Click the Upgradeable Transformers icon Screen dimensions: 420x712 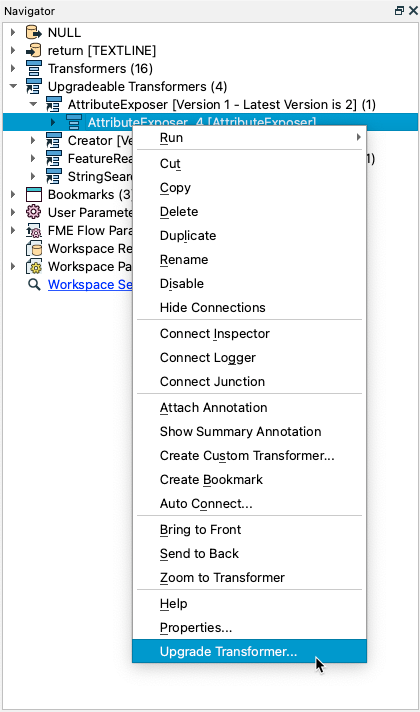(34, 86)
